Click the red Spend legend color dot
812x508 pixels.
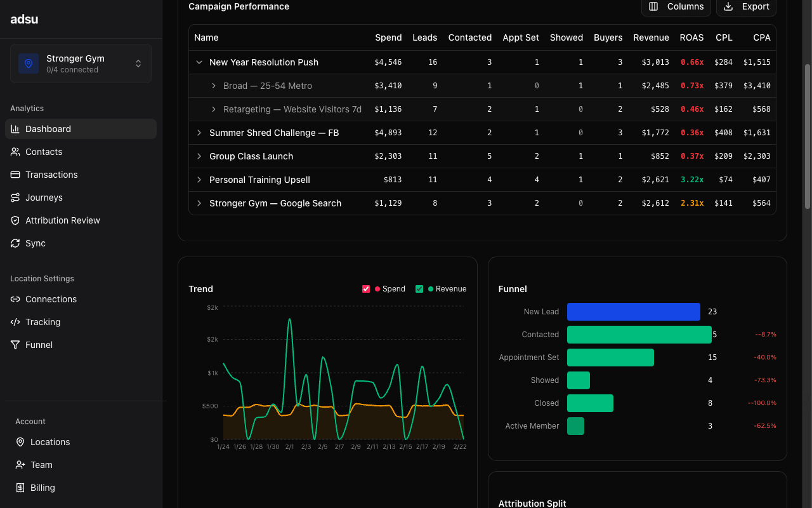click(x=376, y=288)
